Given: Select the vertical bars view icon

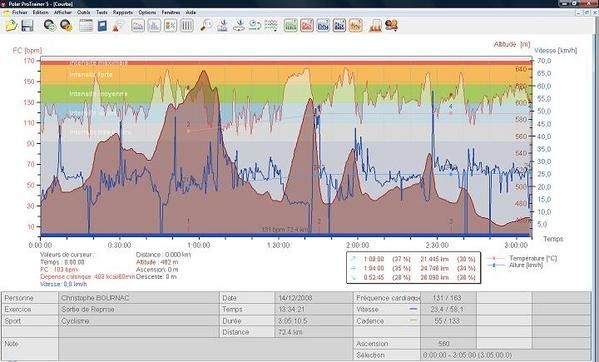Looking at the screenshot, I should coord(186,26).
